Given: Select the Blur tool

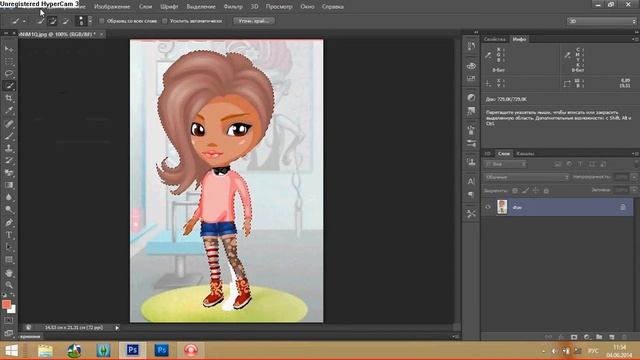Looking at the screenshot, I should (9, 198).
